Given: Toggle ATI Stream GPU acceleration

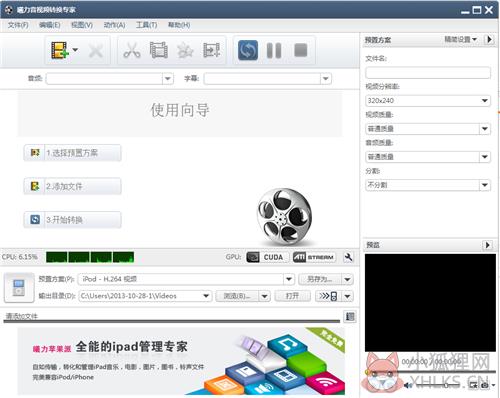Looking at the screenshot, I should [314, 257].
